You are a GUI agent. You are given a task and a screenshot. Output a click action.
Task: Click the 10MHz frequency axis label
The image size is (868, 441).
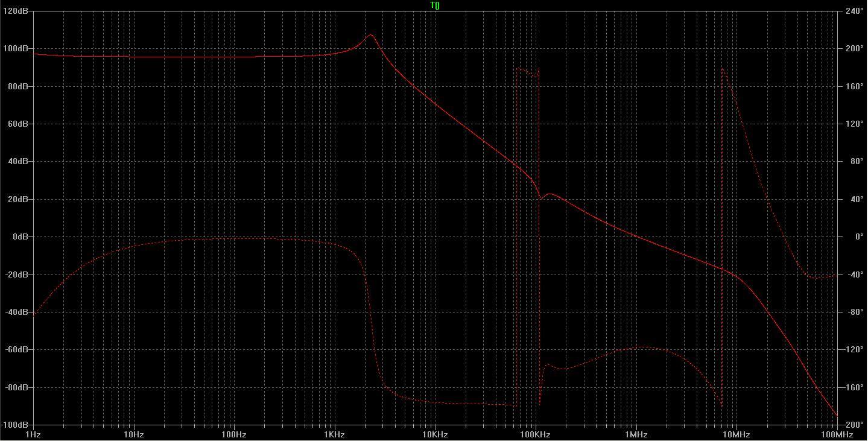click(736, 434)
